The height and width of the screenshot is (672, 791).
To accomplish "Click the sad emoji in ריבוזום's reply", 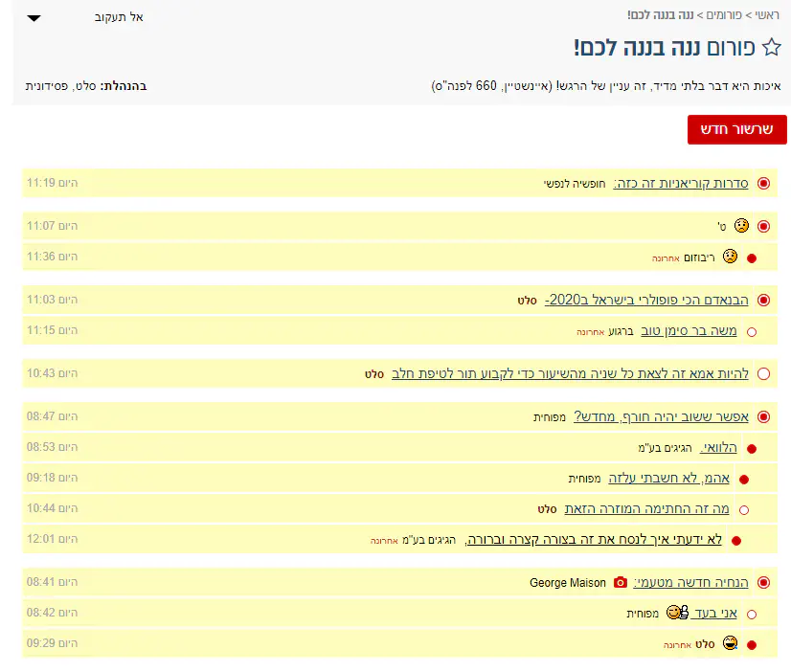I will 730,257.
